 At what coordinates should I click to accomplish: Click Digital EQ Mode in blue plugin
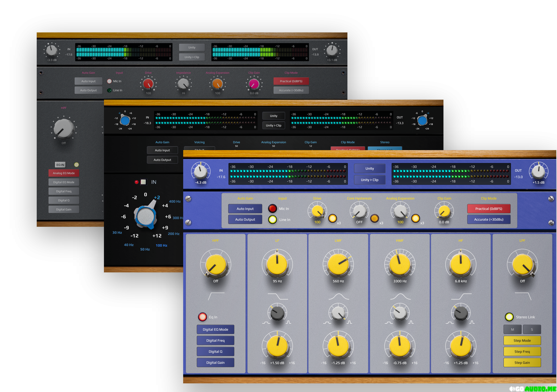(215, 329)
